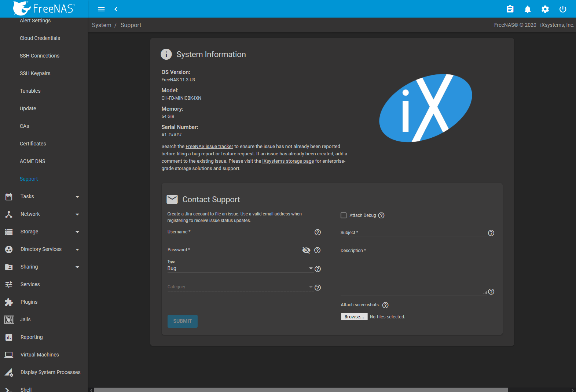The width and height of the screenshot is (576, 392).
Task: Open the settings gear icon
Action: pos(545,9)
